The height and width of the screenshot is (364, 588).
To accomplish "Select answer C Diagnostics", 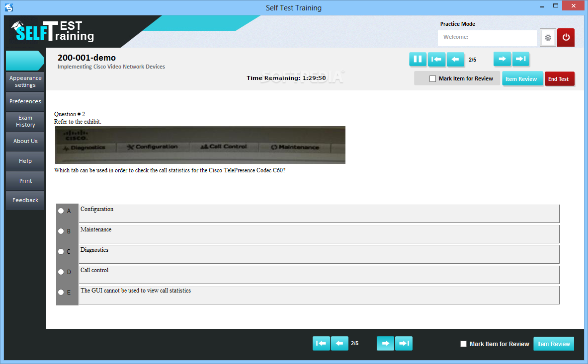I will click(61, 251).
